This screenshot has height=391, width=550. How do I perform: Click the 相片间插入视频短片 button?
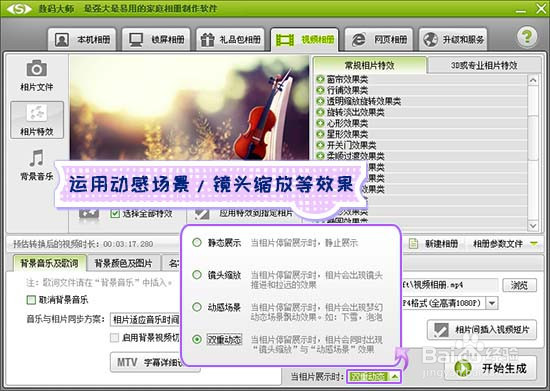coord(482,330)
